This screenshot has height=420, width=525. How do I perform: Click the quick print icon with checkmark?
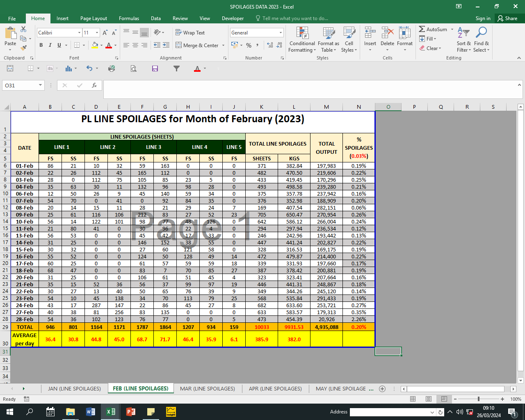click(x=111, y=68)
